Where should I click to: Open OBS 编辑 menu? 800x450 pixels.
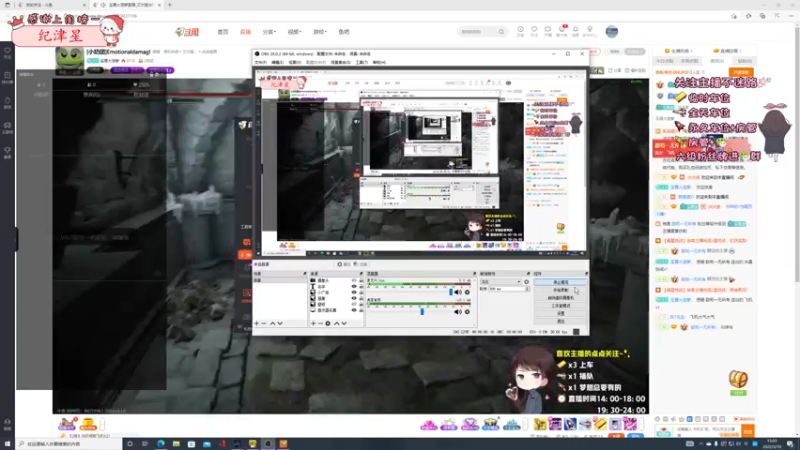pos(277,62)
